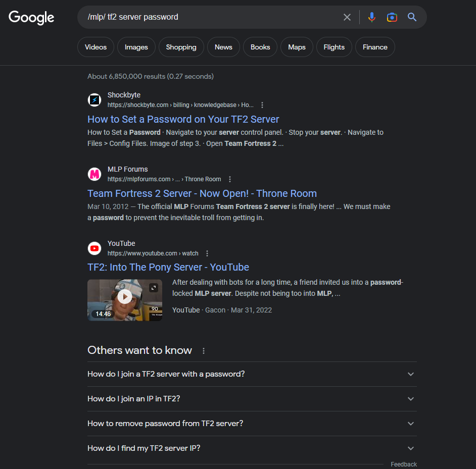Clear the search box text

pos(347,17)
